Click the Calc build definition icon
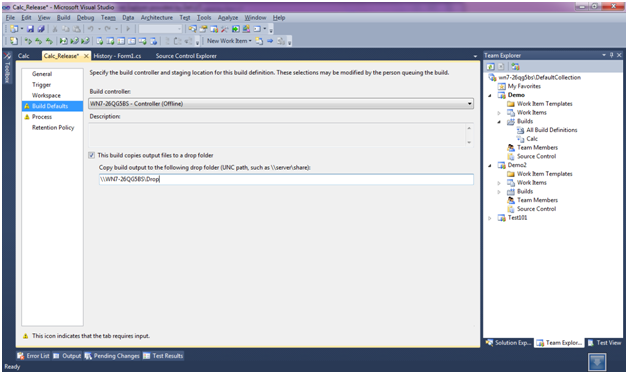628x374 pixels. tap(520, 139)
